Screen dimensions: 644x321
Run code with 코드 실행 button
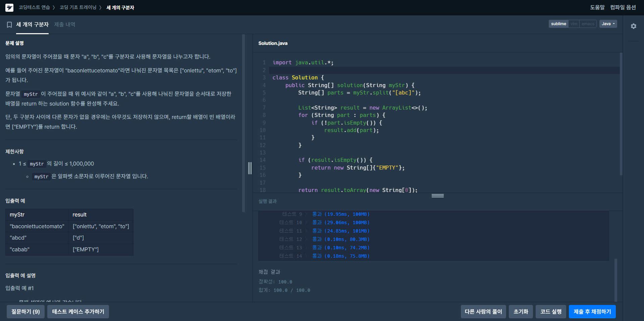(551, 312)
